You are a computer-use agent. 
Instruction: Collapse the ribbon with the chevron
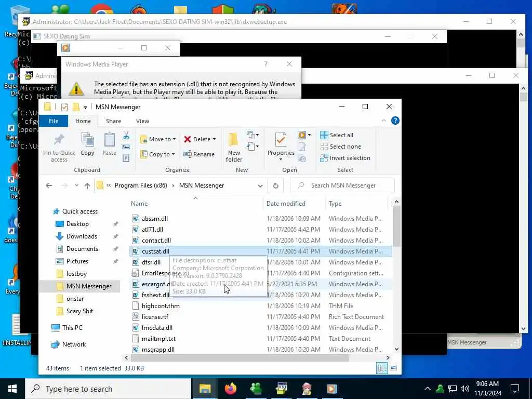pos(384,121)
